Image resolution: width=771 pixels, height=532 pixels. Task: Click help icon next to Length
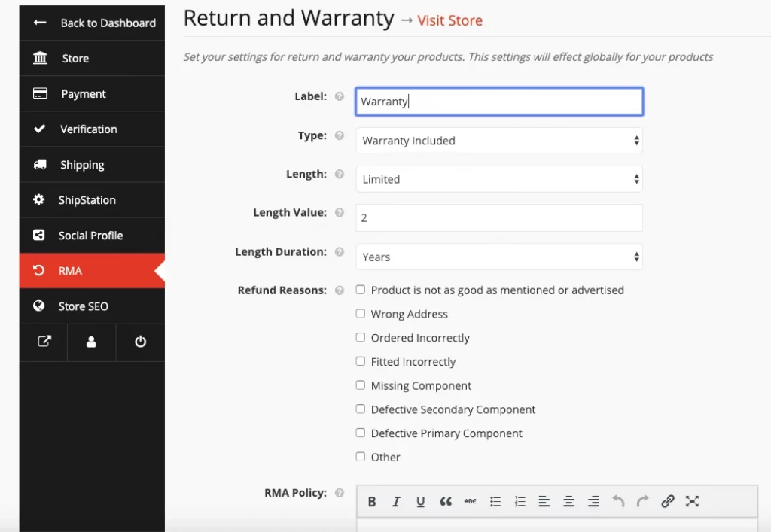pyautogui.click(x=340, y=174)
